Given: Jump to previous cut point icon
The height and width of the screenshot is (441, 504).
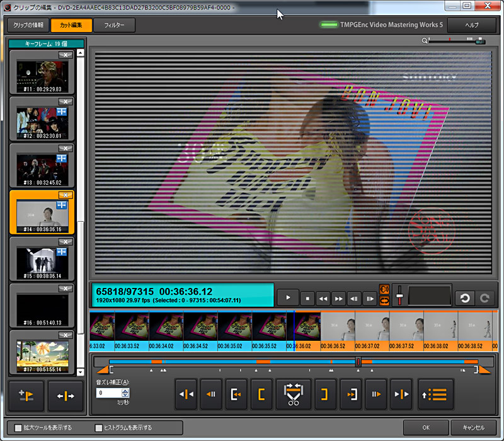Looking at the screenshot, I should coord(186,394).
